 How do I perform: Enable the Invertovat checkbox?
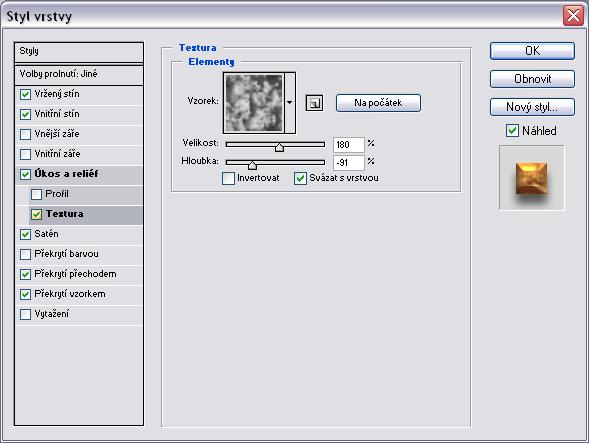[x=228, y=178]
